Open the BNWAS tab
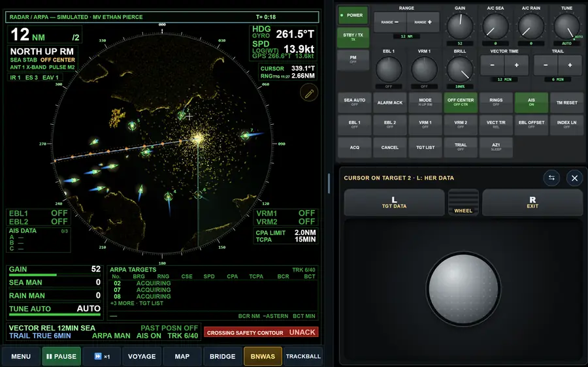The height and width of the screenshot is (367, 588). coord(263,356)
